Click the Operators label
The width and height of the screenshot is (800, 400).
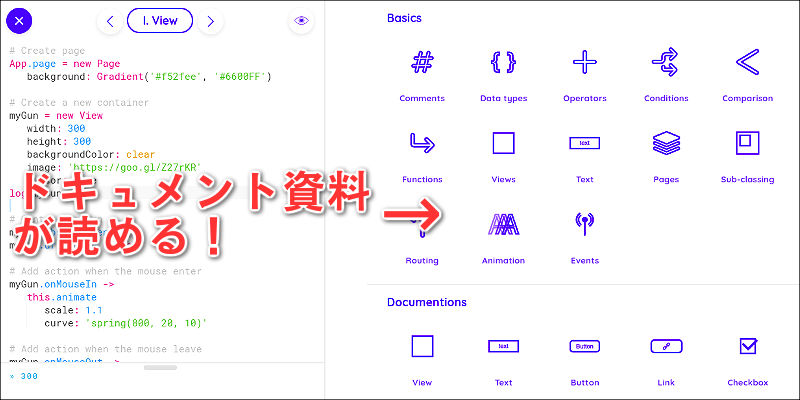coord(585,98)
